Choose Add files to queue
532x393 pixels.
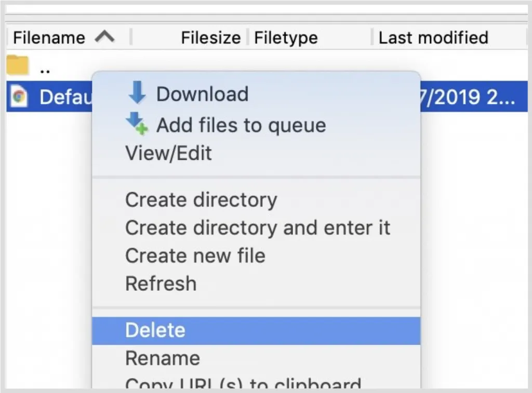tap(241, 125)
